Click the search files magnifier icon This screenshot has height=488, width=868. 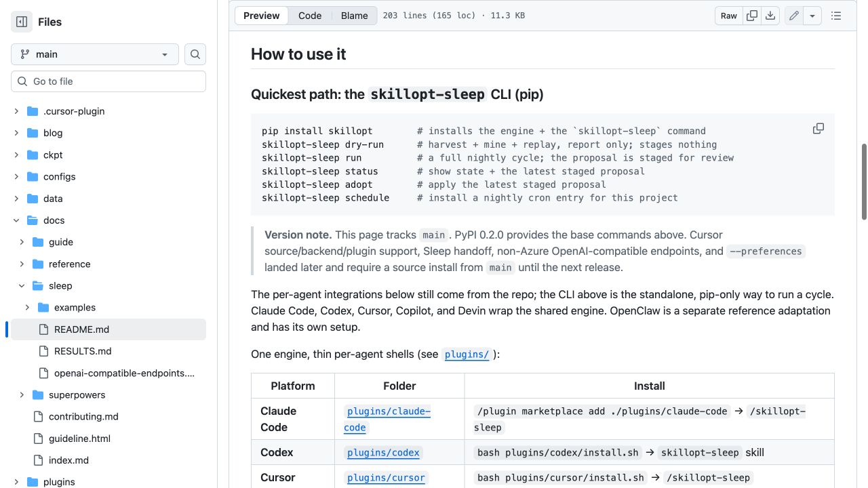[195, 54]
